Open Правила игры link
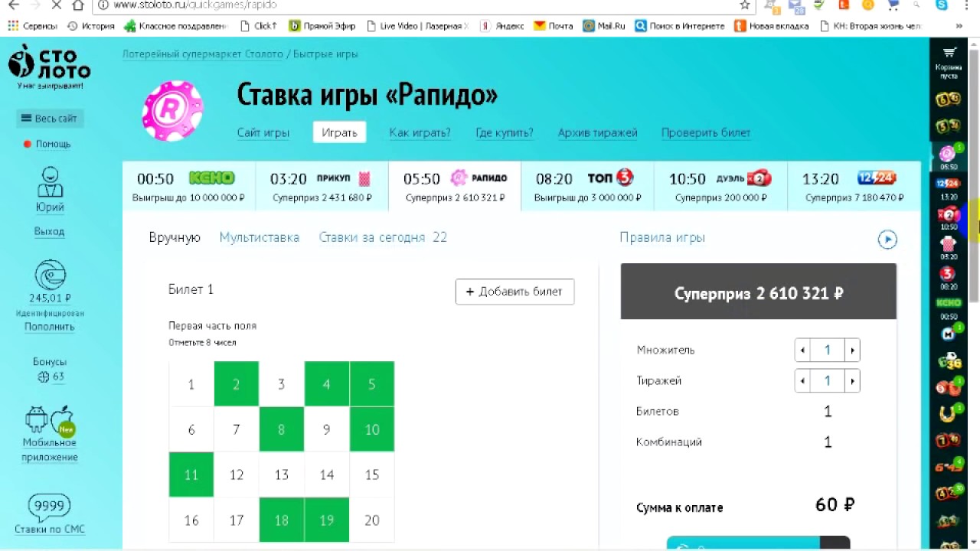The height and width of the screenshot is (551, 980). (662, 237)
